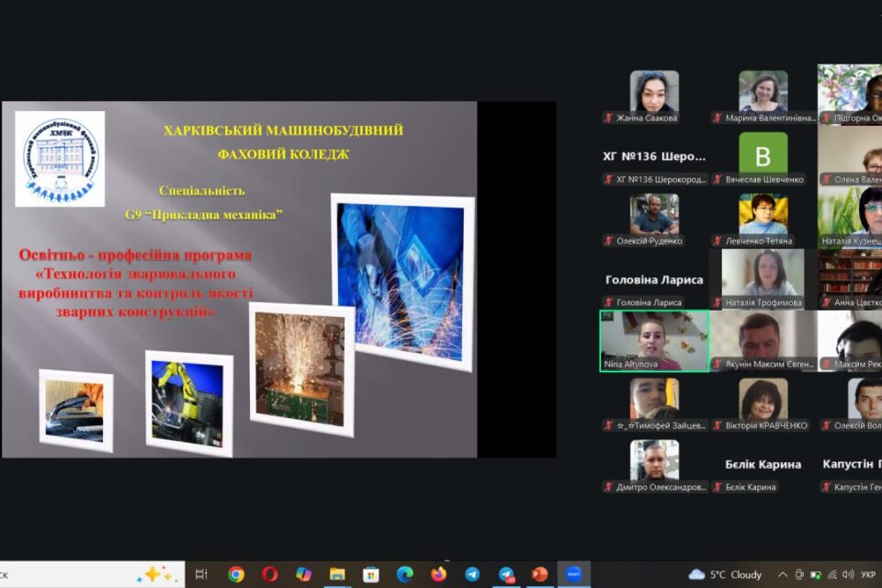Open the Telegram icon with the red badge
Image resolution: width=882 pixels, height=588 pixels.
click(x=506, y=574)
